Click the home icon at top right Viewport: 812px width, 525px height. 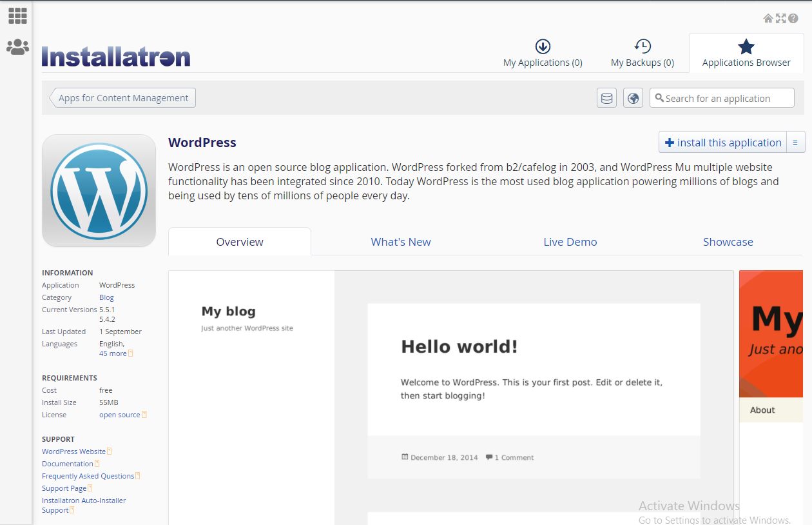click(768, 19)
